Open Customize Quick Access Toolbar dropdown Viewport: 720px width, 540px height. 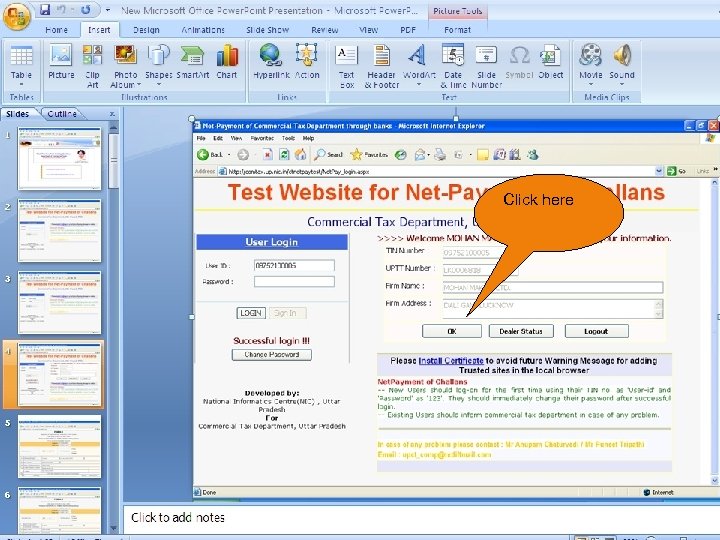[x=107, y=10]
